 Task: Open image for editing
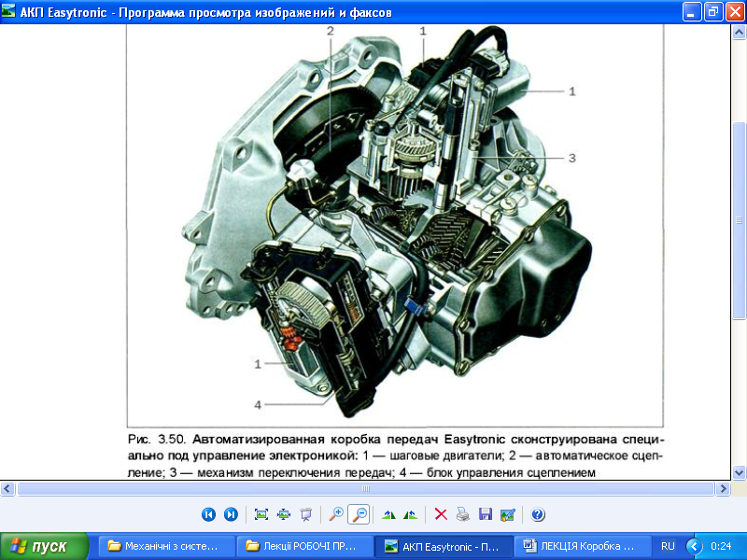(x=508, y=514)
